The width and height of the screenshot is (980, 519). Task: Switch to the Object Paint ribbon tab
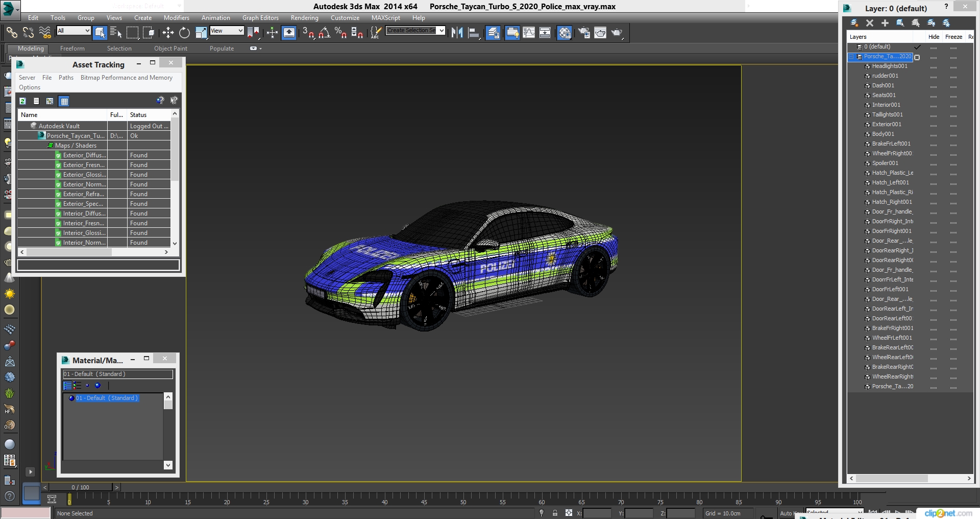click(x=170, y=49)
